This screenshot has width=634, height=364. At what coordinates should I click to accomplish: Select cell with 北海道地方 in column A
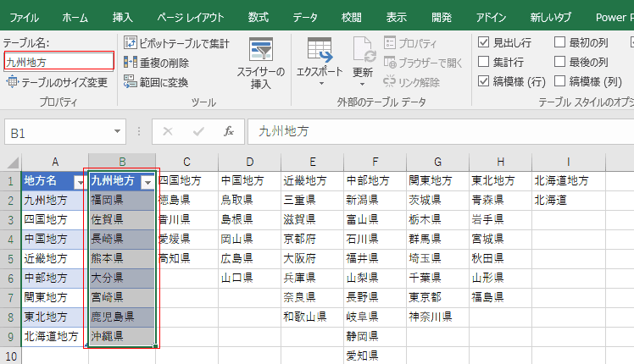[55, 336]
